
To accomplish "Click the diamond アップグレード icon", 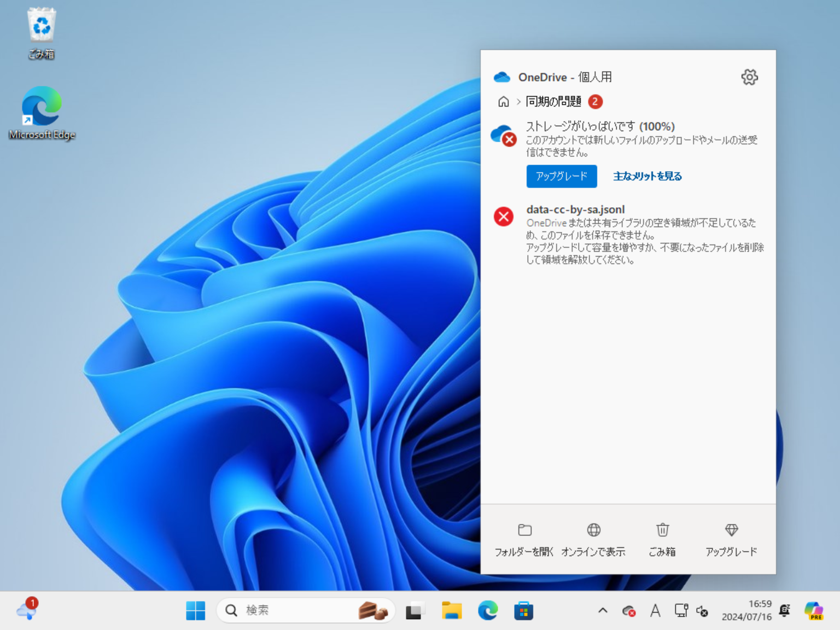I will [x=731, y=529].
